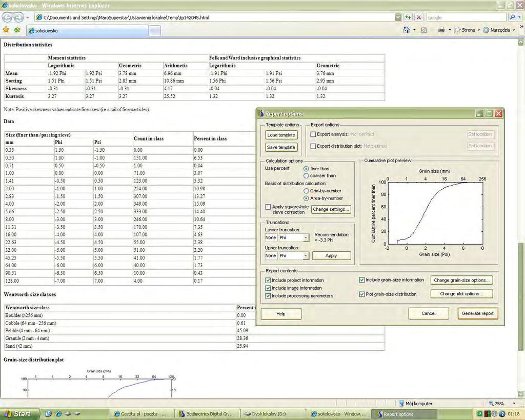Click the Google search magnifier icon
Image resolution: width=525 pixels, height=420 pixels.
pyautogui.click(x=512, y=17)
